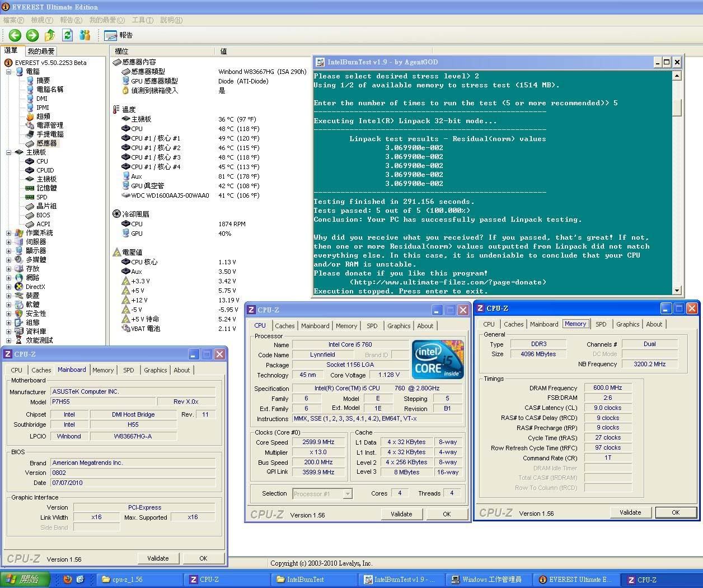Select the DirectX node in the tree
The image size is (703, 588).
[x=35, y=287]
